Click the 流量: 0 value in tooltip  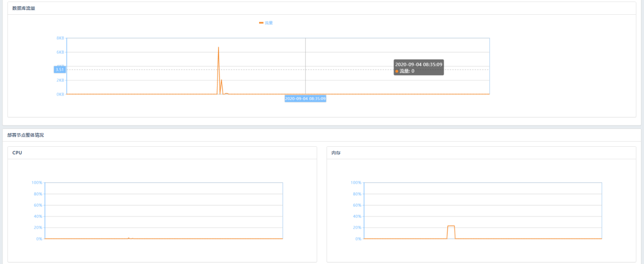coord(407,71)
